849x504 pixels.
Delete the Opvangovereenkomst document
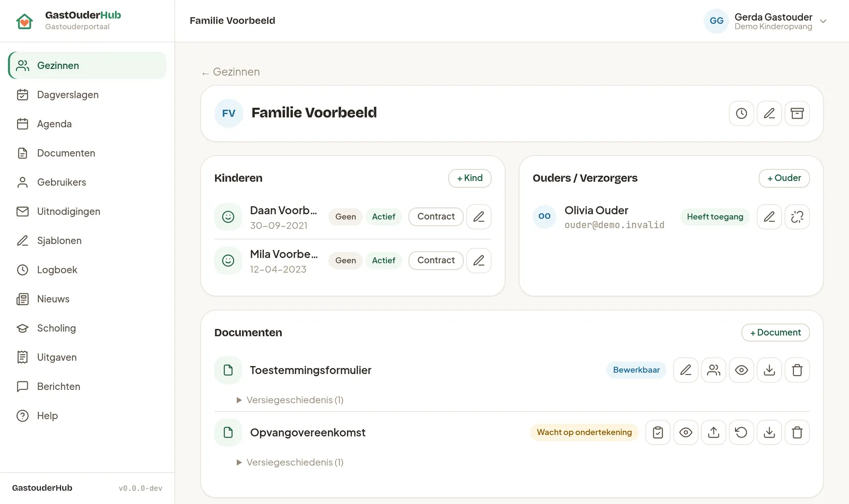coord(797,432)
